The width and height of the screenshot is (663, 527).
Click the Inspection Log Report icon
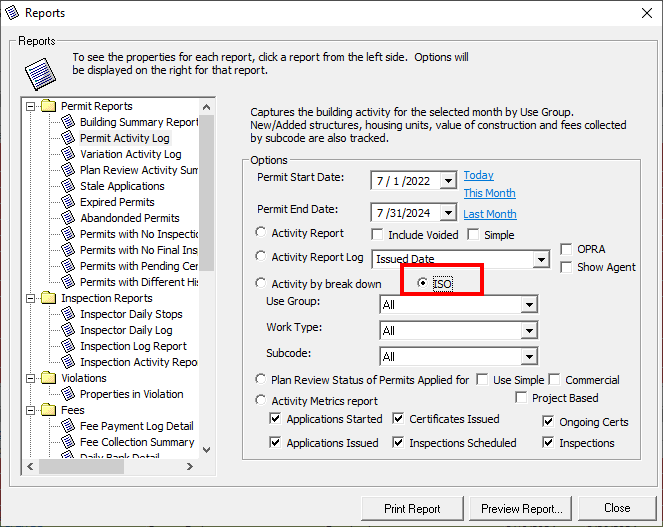click(68, 346)
